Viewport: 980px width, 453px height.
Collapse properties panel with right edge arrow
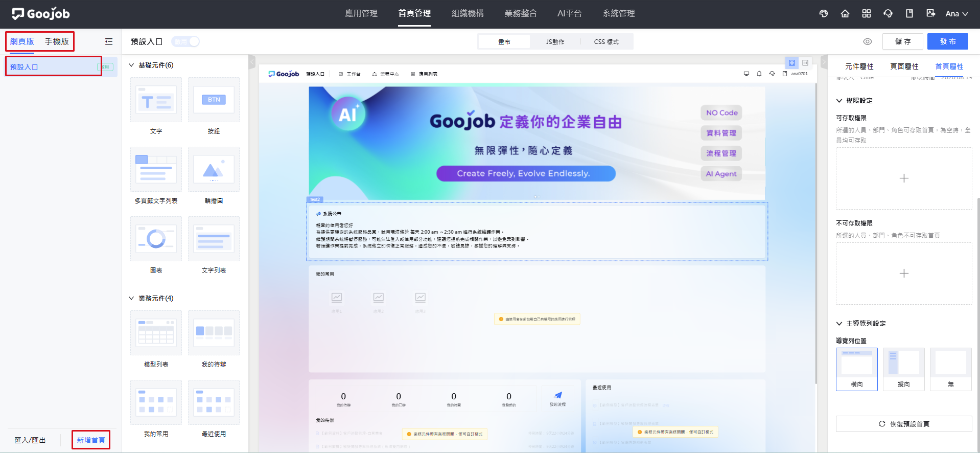tap(824, 62)
